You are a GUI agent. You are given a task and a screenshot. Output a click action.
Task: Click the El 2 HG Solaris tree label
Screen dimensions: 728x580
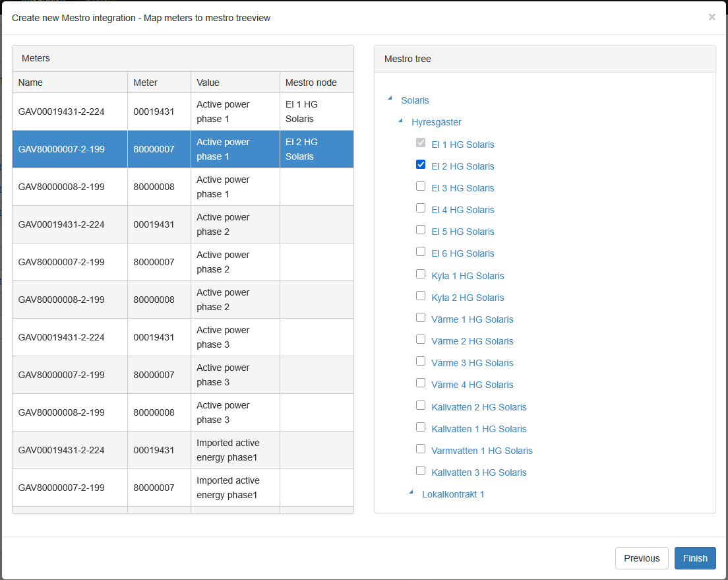[x=463, y=166]
